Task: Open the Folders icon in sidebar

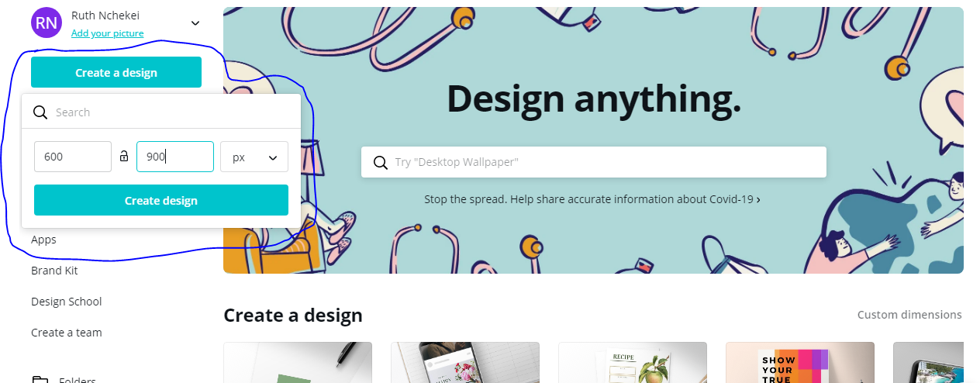Action: [x=40, y=380]
